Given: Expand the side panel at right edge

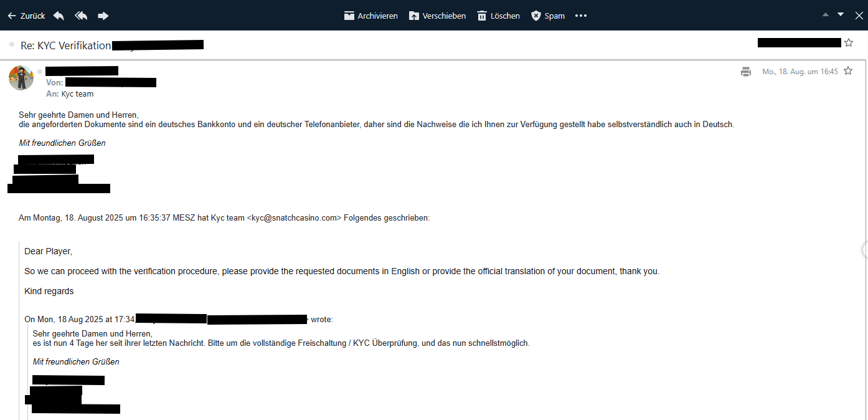Looking at the screenshot, I should [x=864, y=250].
